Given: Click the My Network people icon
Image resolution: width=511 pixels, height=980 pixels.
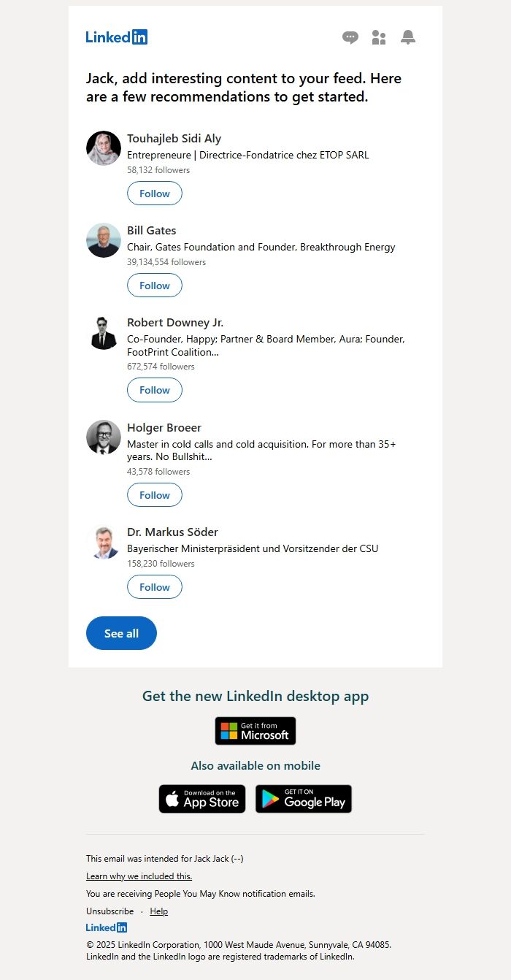Looking at the screenshot, I should click(x=379, y=37).
